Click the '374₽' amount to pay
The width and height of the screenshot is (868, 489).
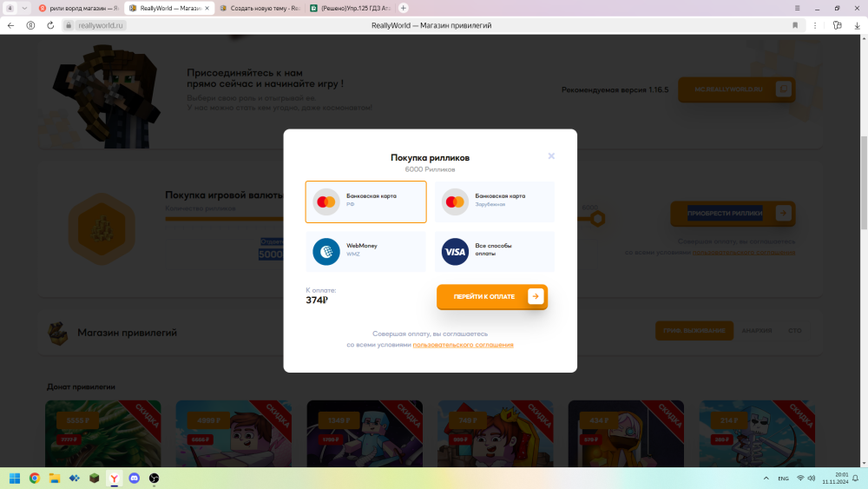[317, 301]
